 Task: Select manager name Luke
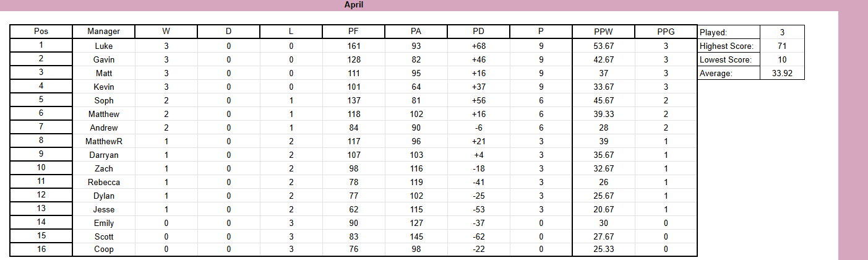pyautogui.click(x=103, y=46)
